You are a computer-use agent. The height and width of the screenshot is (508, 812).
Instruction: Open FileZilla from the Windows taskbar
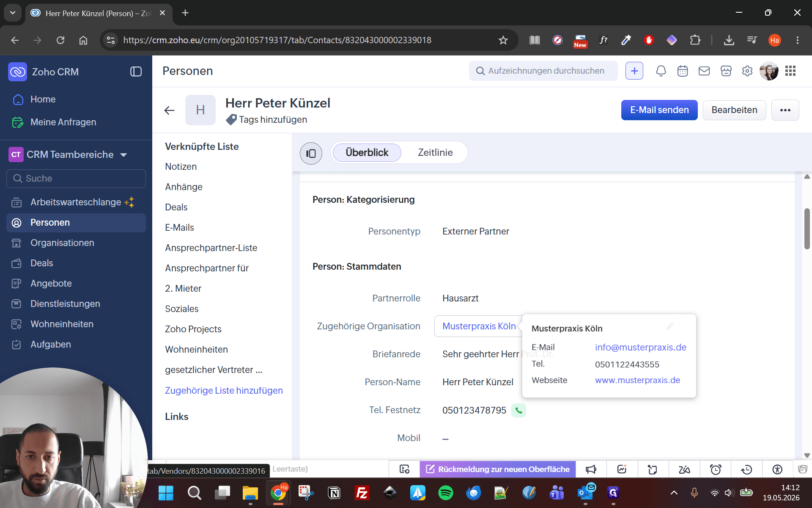[x=362, y=493]
